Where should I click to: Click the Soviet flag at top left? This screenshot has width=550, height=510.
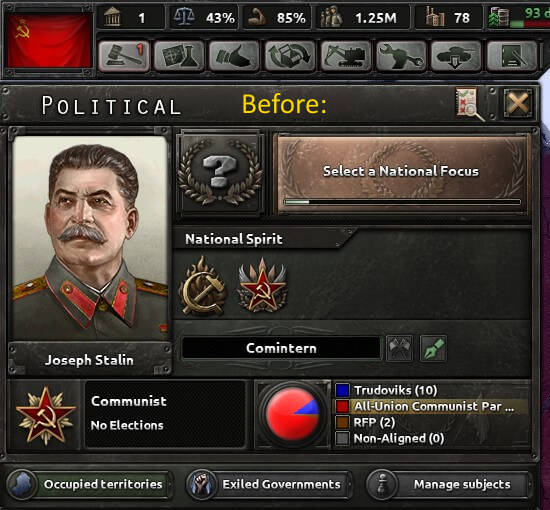coord(49,41)
